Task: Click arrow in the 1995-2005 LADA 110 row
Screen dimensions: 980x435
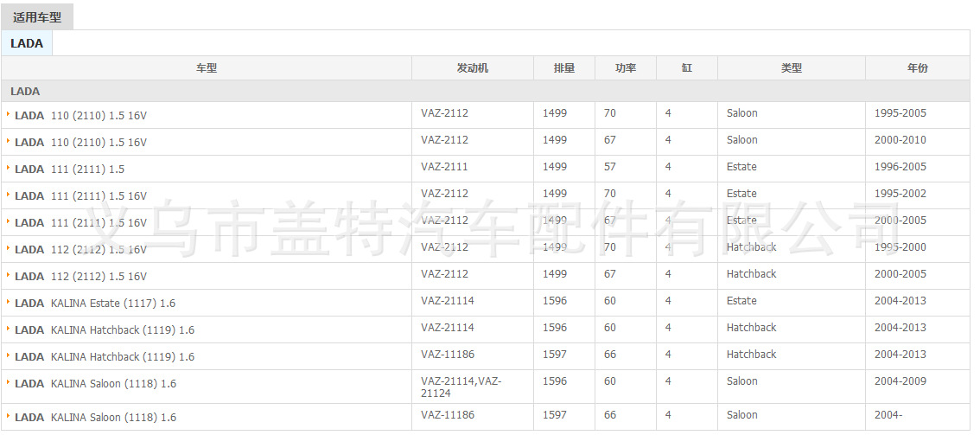Action: [x=8, y=114]
